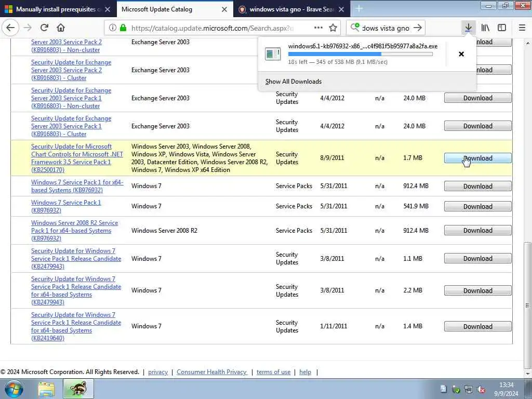Reload the current page
The width and height of the screenshot is (532, 399).
[44, 28]
